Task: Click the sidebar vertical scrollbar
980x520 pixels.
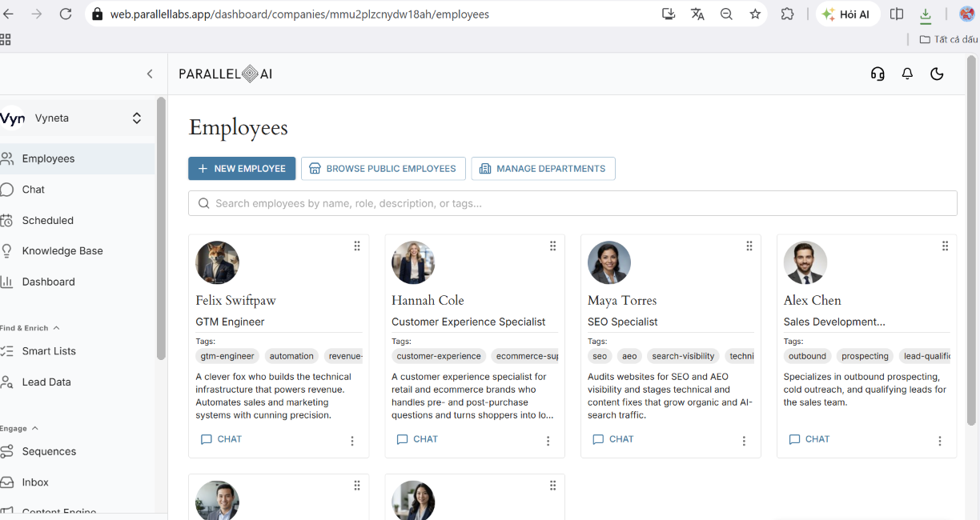Action: [161, 228]
